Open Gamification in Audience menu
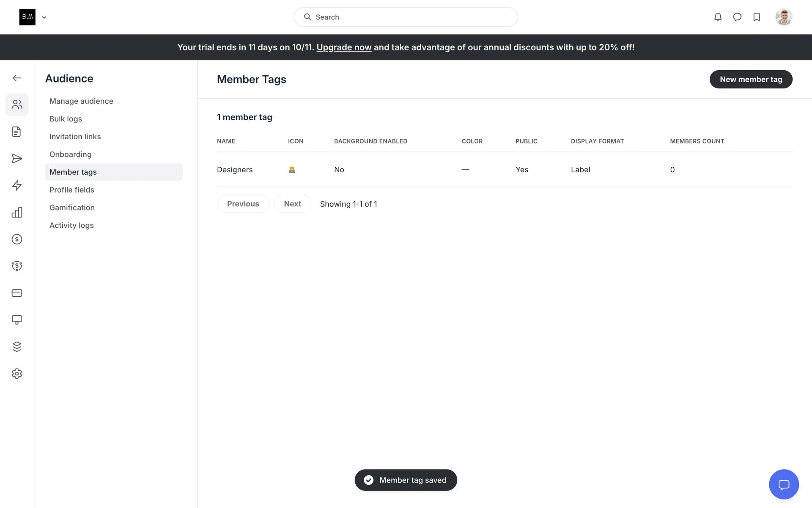Viewport: 812px width, 508px height. pyautogui.click(x=72, y=207)
